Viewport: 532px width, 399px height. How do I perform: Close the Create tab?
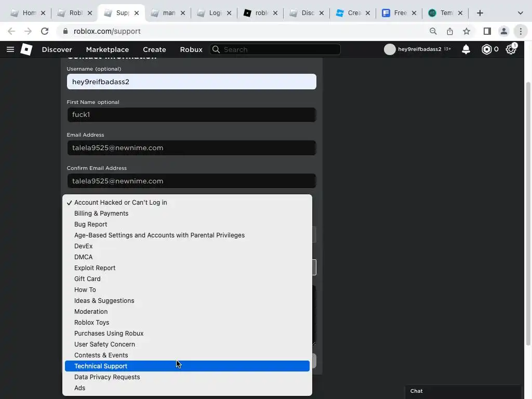coord(368,13)
